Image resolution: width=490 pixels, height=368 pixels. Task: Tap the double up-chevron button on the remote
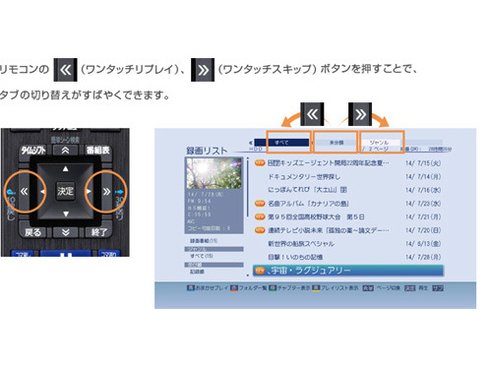click(66, 150)
